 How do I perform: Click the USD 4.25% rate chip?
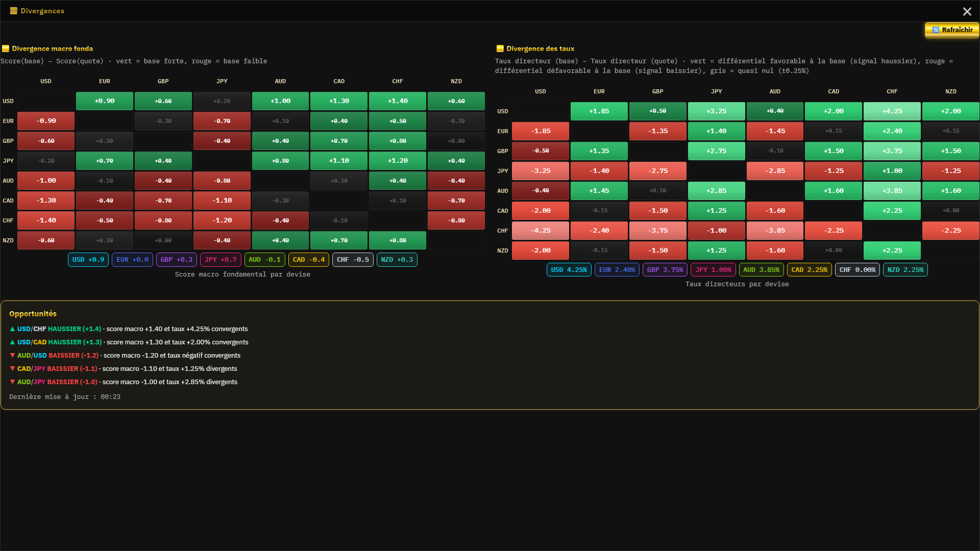(569, 270)
